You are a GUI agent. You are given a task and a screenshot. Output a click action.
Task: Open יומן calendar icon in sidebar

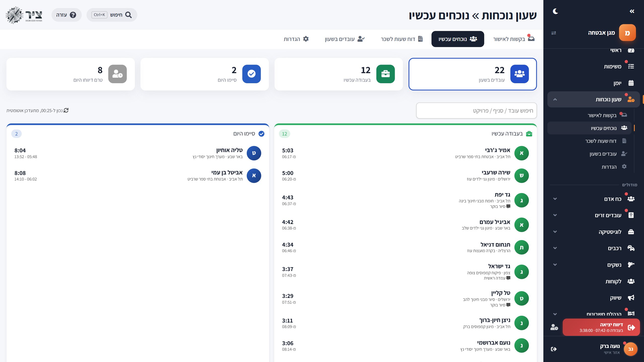click(x=631, y=83)
